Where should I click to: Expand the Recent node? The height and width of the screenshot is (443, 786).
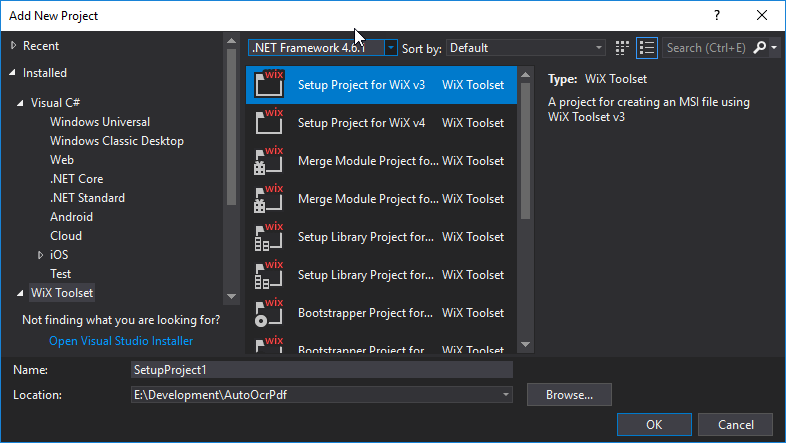[x=14, y=46]
